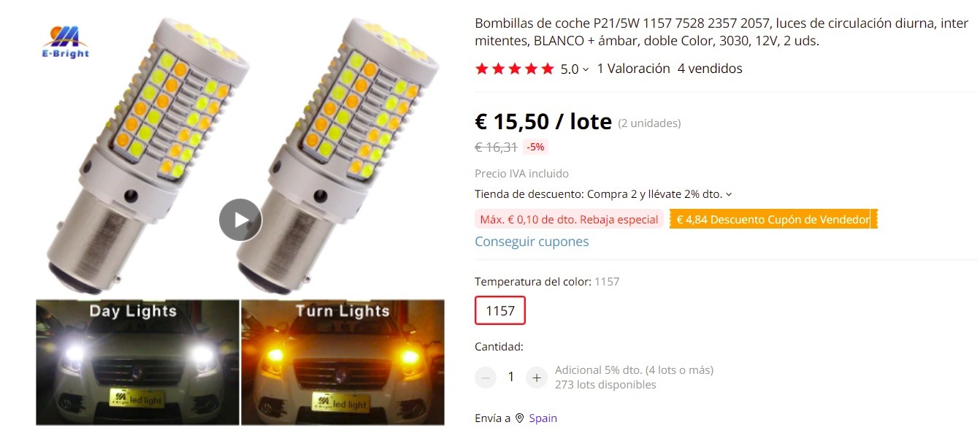The height and width of the screenshot is (433, 980).
Task: Expand the Tienda de descuento chevron
Action: (x=729, y=194)
